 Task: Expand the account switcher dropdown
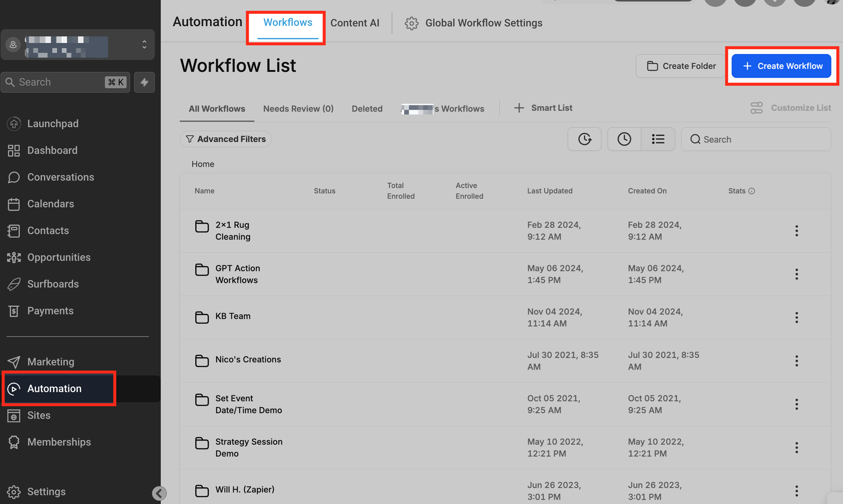point(144,45)
